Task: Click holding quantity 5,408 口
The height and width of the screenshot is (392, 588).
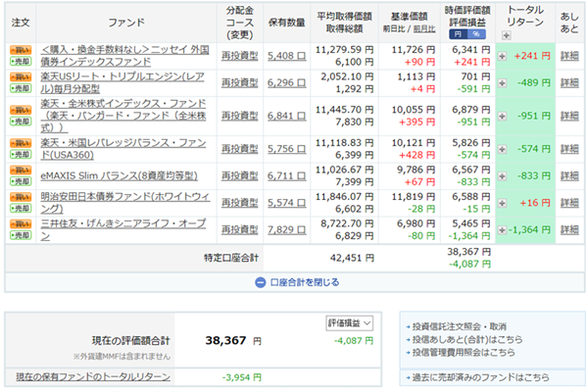Action: coord(288,56)
